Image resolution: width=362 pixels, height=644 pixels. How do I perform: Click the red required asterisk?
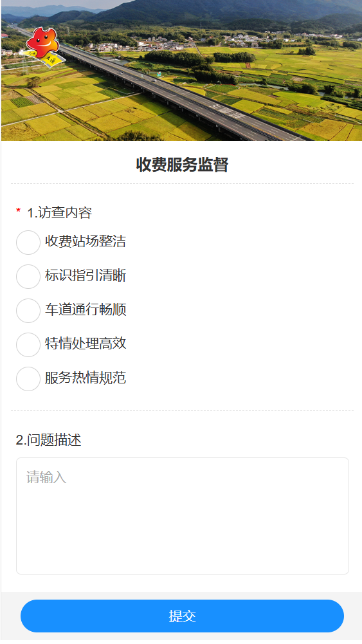click(x=18, y=212)
